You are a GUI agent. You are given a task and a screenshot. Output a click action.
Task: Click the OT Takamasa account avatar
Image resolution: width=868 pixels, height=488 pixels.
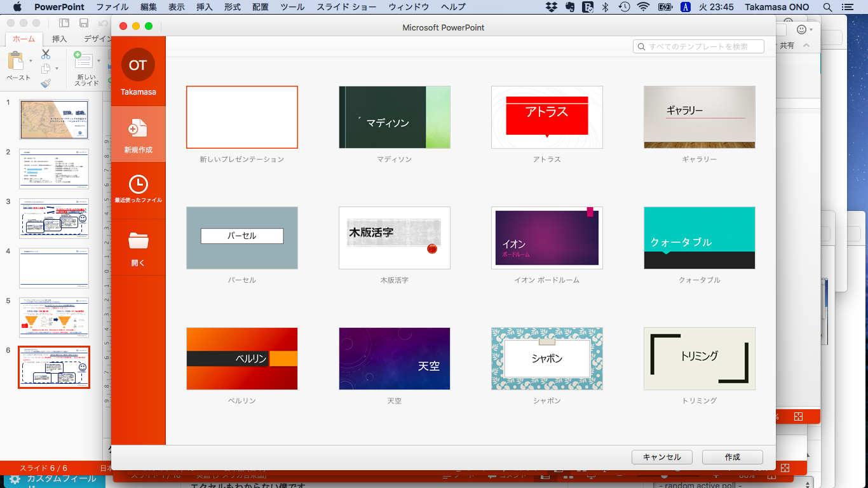click(138, 65)
